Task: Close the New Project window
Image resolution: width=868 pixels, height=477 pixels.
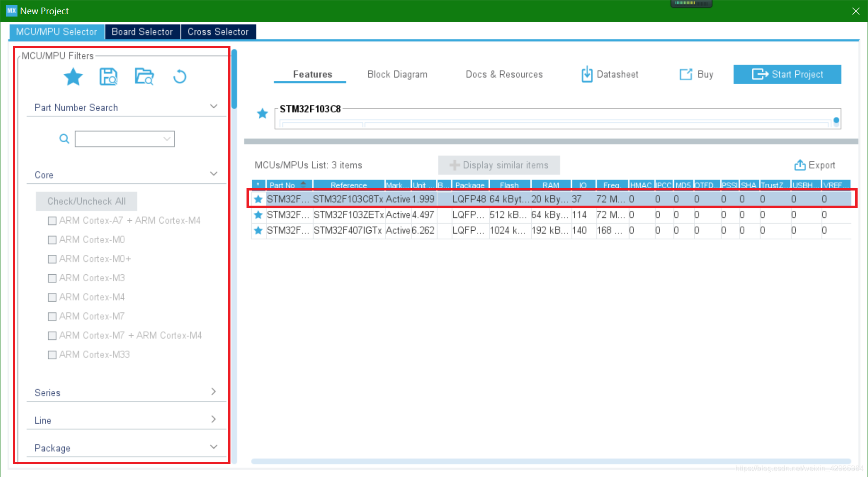Action: [856, 11]
